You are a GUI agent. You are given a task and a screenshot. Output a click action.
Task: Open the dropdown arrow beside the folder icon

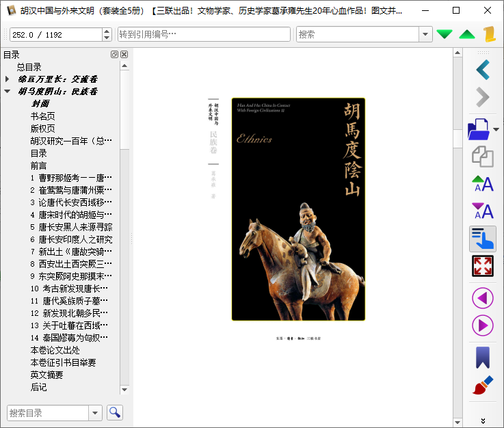coord(496,129)
